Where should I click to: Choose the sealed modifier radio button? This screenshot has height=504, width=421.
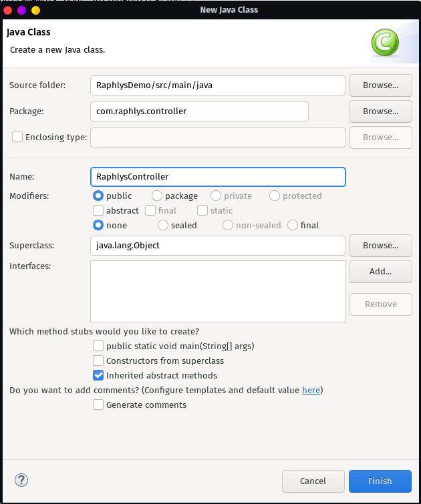(x=162, y=225)
